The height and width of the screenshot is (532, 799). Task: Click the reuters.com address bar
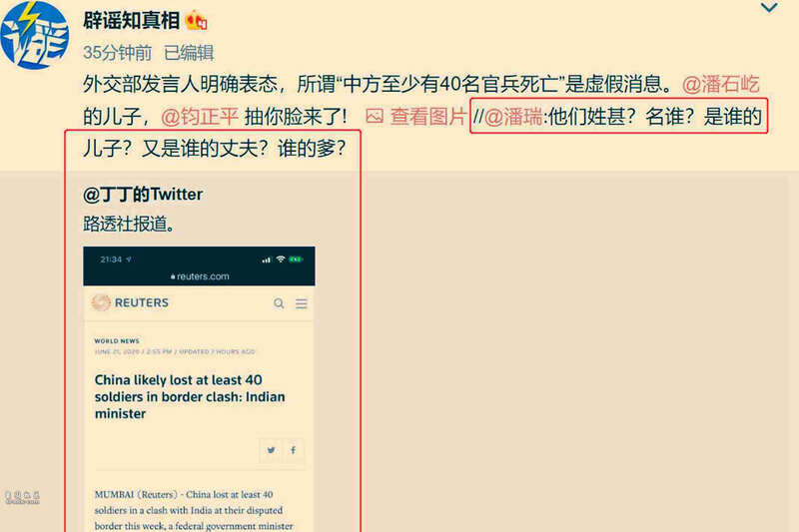(x=199, y=276)
